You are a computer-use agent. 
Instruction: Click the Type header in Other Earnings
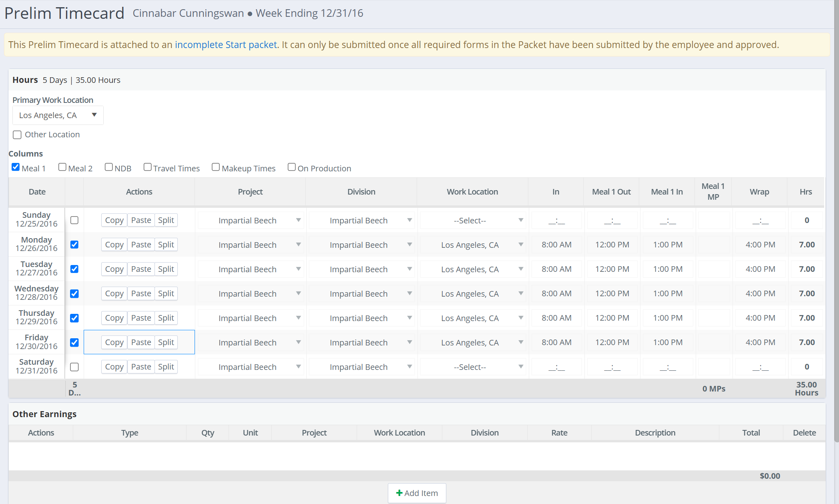130,433
